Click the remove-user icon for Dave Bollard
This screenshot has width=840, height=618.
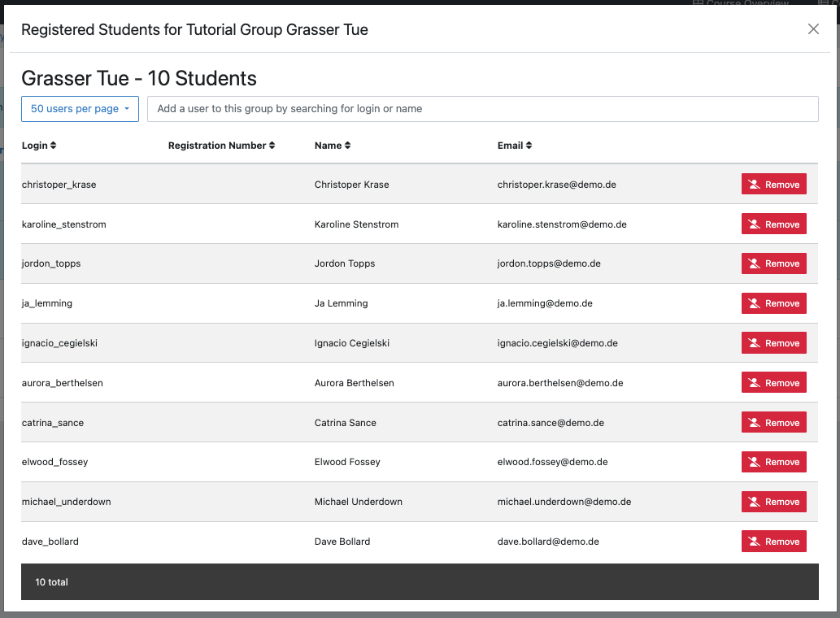[x=755, y=542]
